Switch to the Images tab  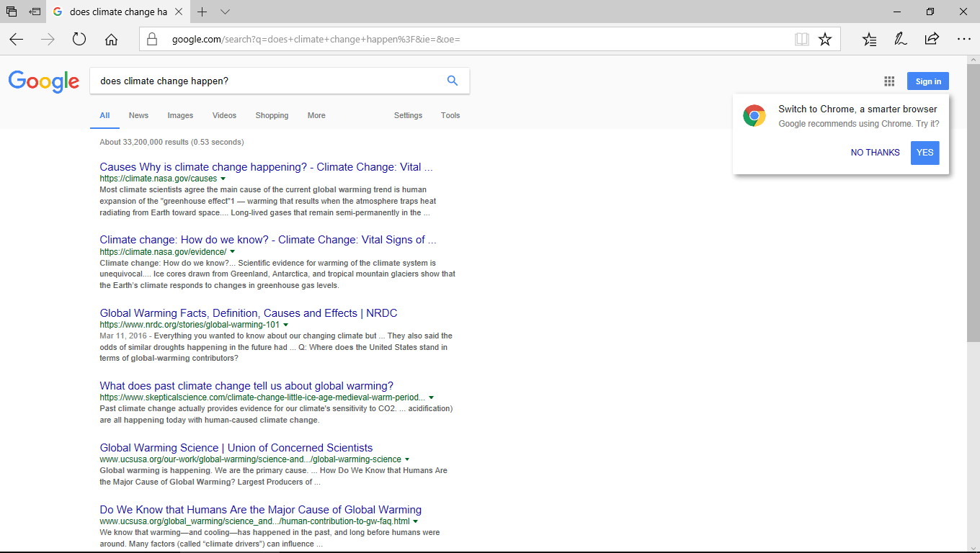point(180,115)
